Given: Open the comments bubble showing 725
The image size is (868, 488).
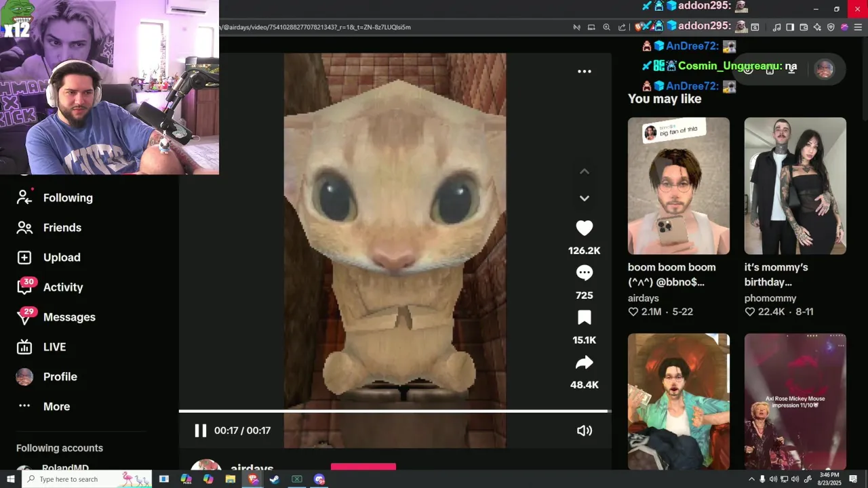Looking at the screenshot, I should click(584, 273).
